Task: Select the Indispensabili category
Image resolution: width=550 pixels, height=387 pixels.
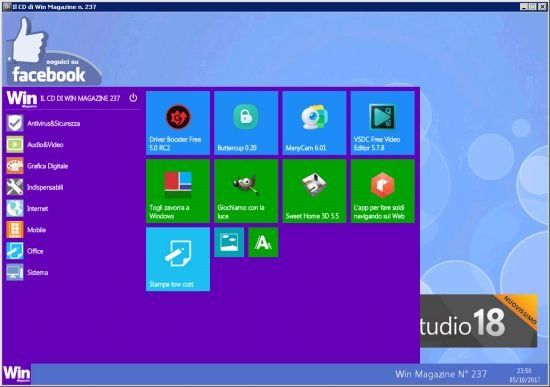Action: tap(45, 187)
